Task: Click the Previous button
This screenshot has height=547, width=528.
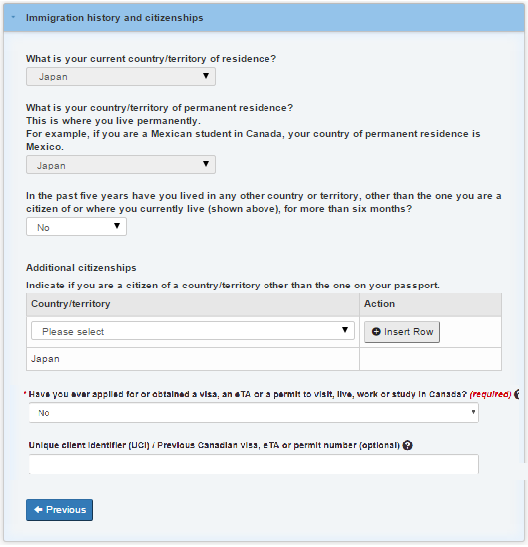Action: [59, 510]
